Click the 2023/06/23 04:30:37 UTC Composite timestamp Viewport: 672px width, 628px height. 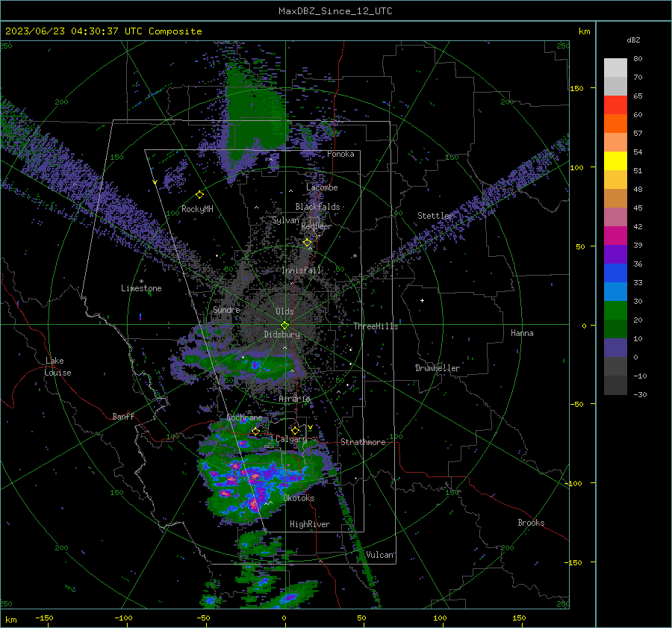103,31
